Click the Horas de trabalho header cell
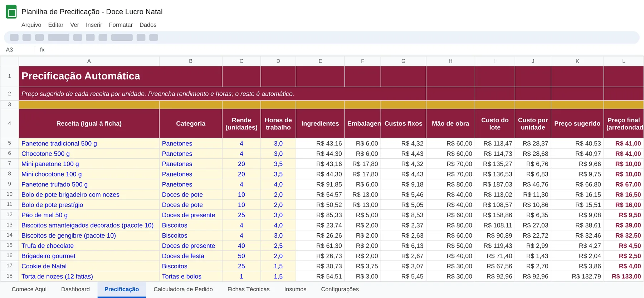This screenshot has width=644, height=298. coord(278,124)
